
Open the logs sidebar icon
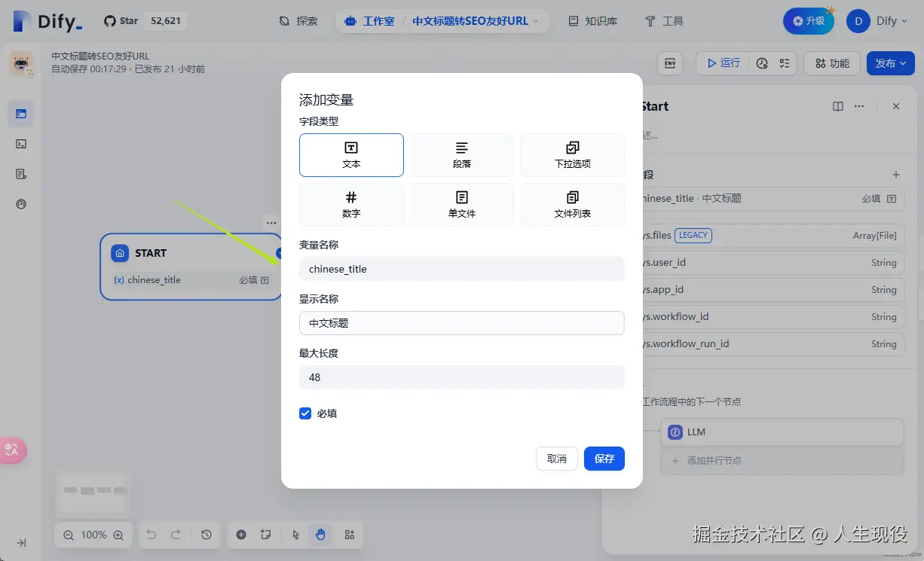point(21,174)
